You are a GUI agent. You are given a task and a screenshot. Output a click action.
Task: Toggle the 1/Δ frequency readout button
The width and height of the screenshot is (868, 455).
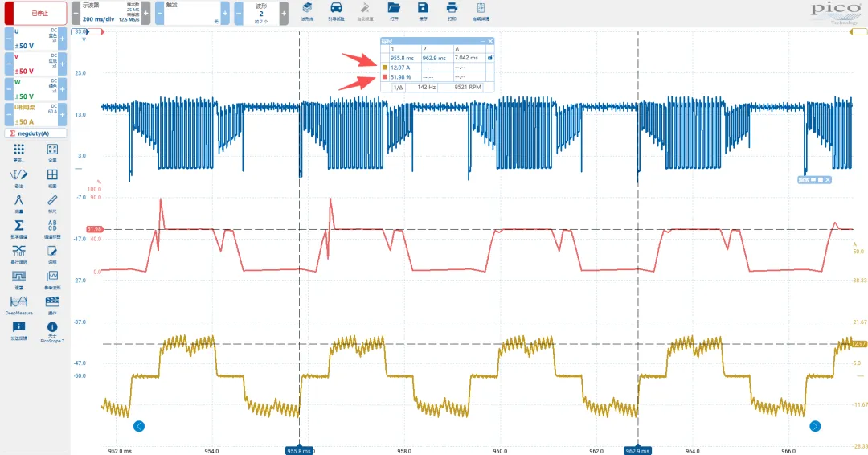coord(397,87)
